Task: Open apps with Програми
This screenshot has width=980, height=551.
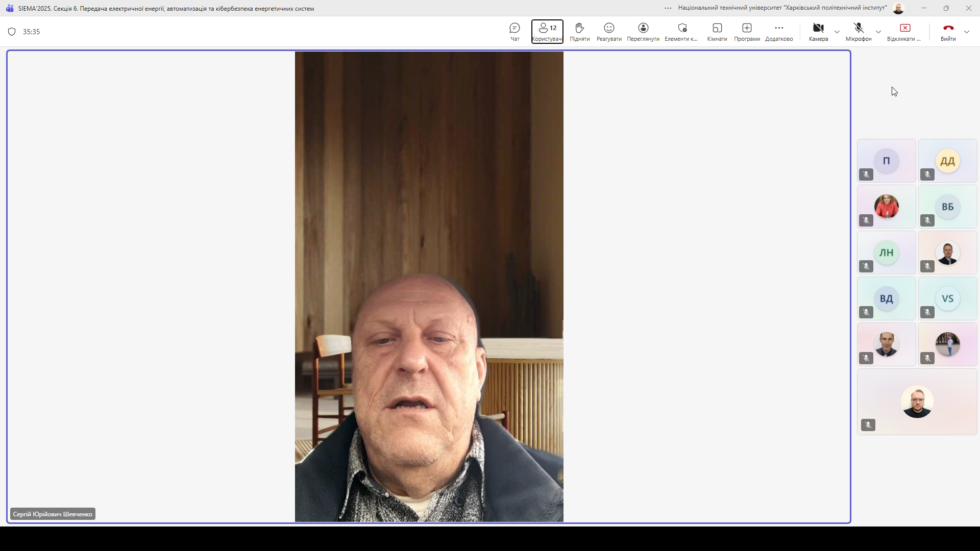Action: [x=746, y=31]
